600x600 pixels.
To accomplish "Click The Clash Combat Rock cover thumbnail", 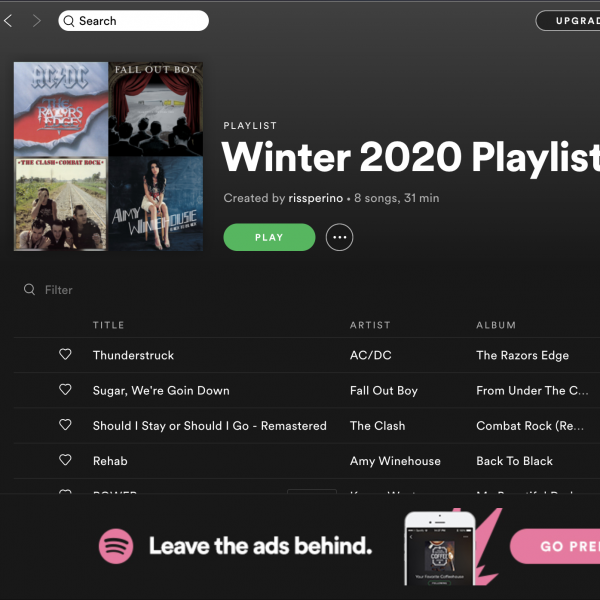I will (61, 204).
